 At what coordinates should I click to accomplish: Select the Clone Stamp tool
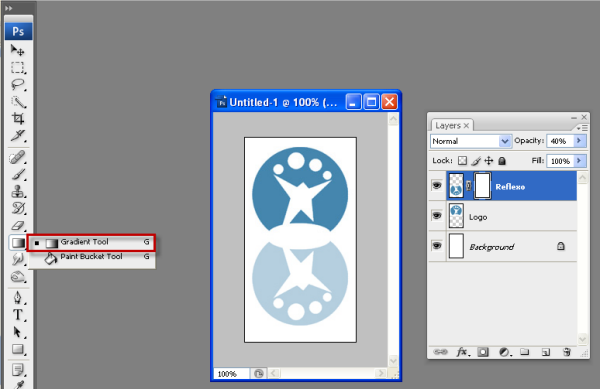point(18,191)
